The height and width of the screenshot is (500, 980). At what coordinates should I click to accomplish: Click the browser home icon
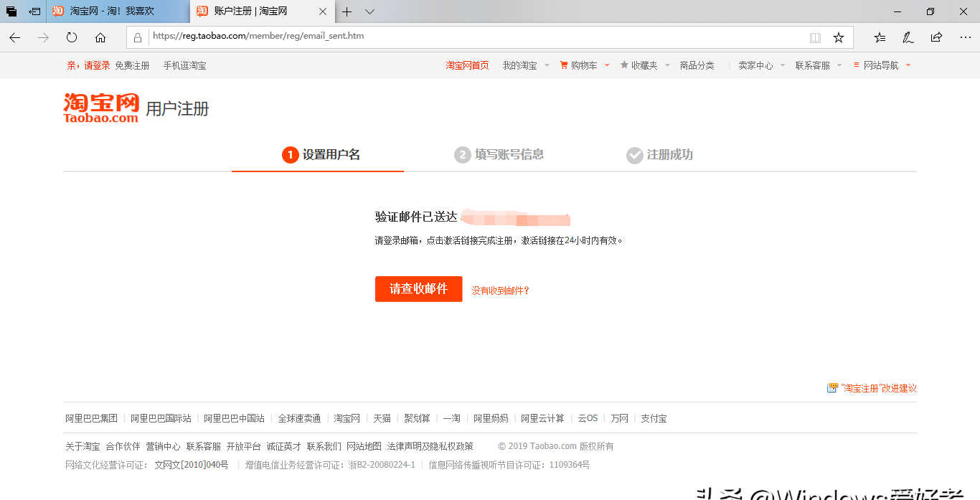tap(100, 37)
